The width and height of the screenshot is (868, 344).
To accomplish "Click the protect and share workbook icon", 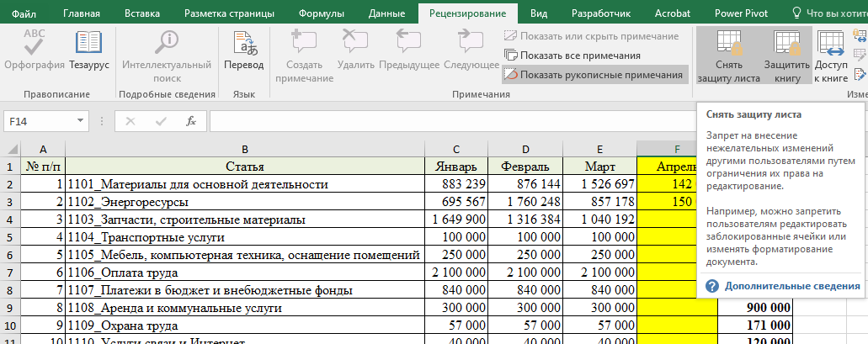I will pos(860,36).
